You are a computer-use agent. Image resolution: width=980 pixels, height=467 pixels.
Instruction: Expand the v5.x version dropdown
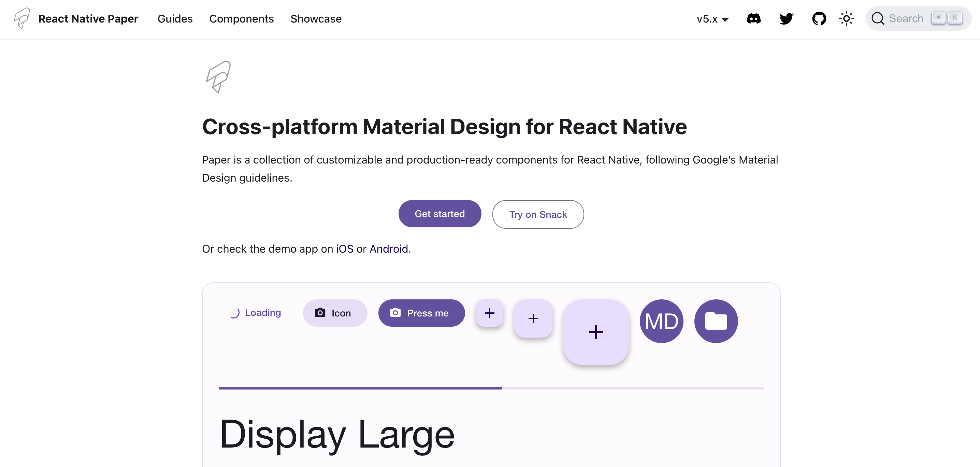(x=712, y=19)
